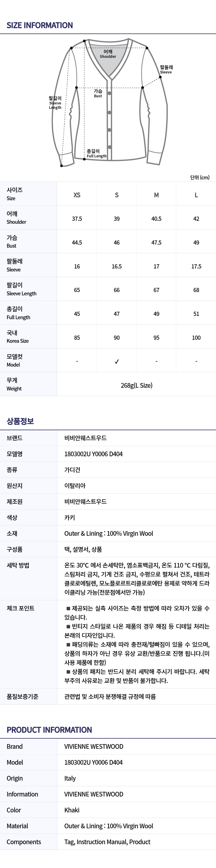216x868 pixels.
Task: Click the PRODUCT INFORMATION heading
Action: (x=49, y=730)
